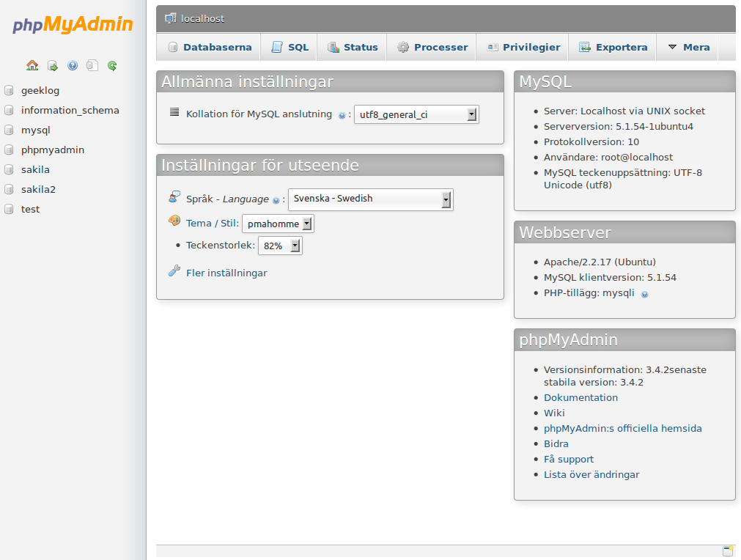The height and width of the screenshot is (560, 741).
Task: Open the Privilegier tab
Action: click(x=523, y=47)
